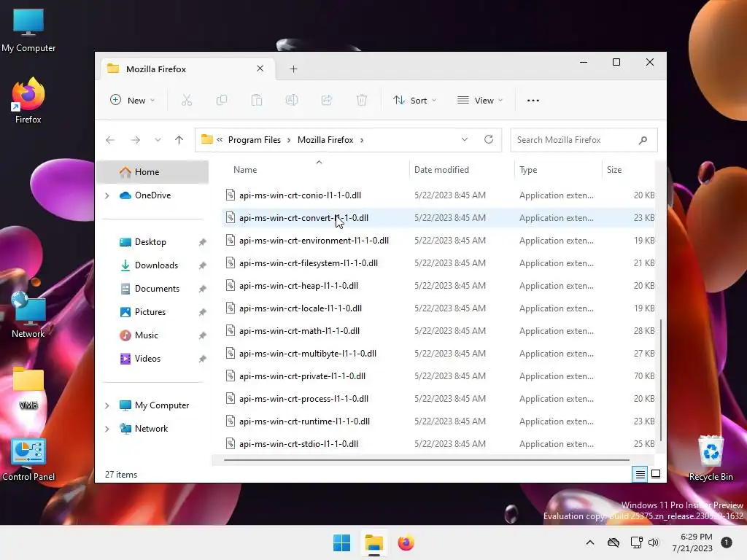Open clock showing 6:29 PM
Screen dimensions: 747x560
(692, 542)
